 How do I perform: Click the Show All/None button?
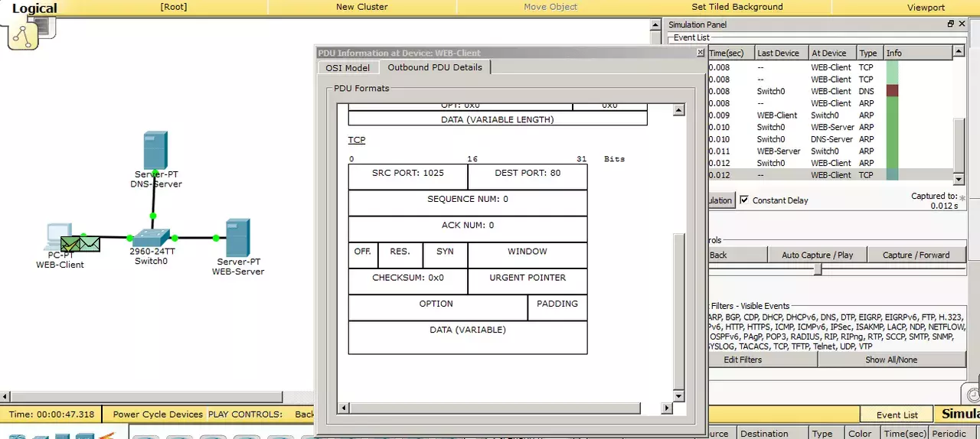pyautogui.click(x=891, y=359)
